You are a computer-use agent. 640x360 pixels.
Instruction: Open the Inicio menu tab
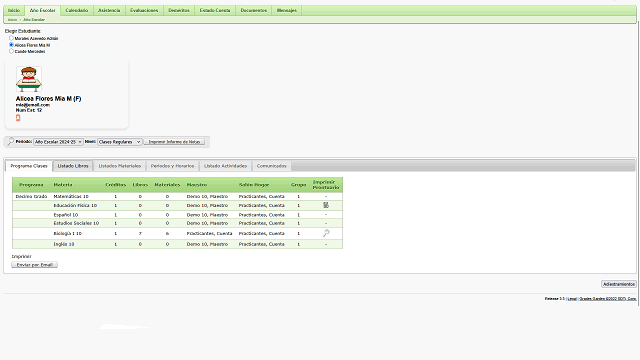point(14,10)
